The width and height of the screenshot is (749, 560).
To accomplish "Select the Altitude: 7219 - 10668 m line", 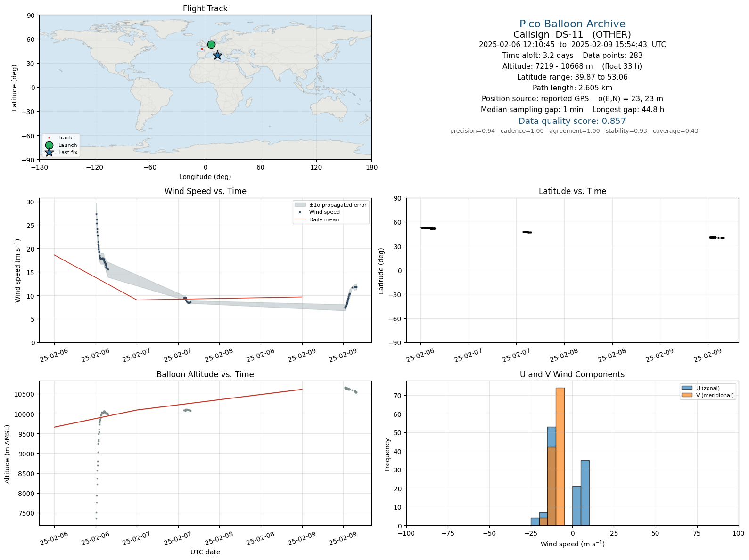I will tap(572, 66).
